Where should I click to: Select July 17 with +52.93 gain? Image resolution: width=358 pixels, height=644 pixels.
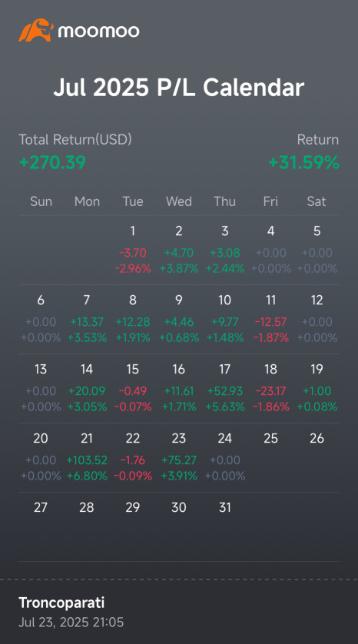click(224, 389)
